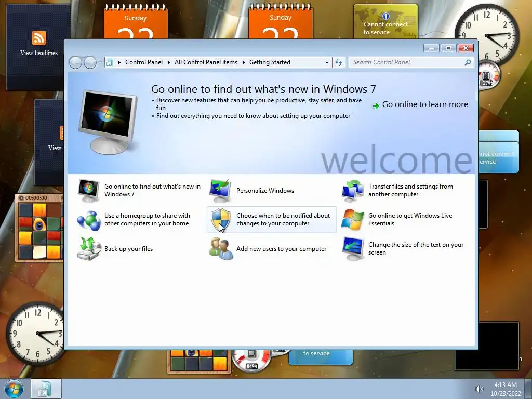
Task: Click info icon in Cannot connect to service gadget
Action: point(386,16)
